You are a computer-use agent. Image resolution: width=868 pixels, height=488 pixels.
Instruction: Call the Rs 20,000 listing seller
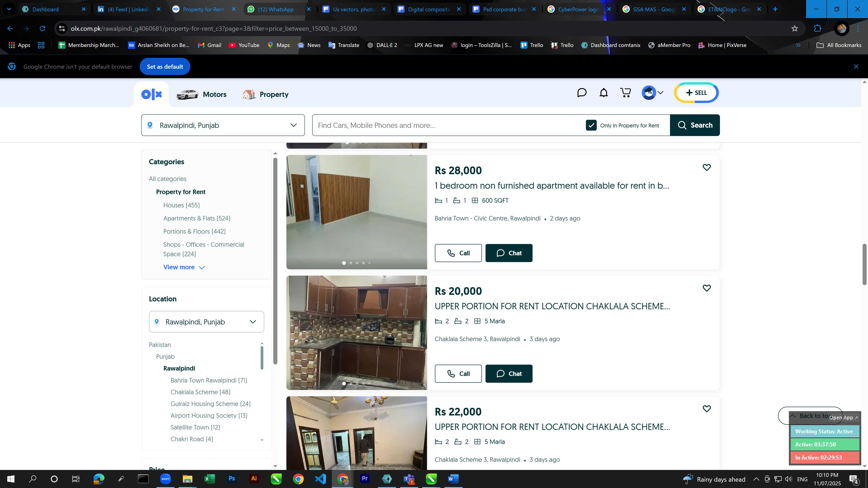point(458,373)
